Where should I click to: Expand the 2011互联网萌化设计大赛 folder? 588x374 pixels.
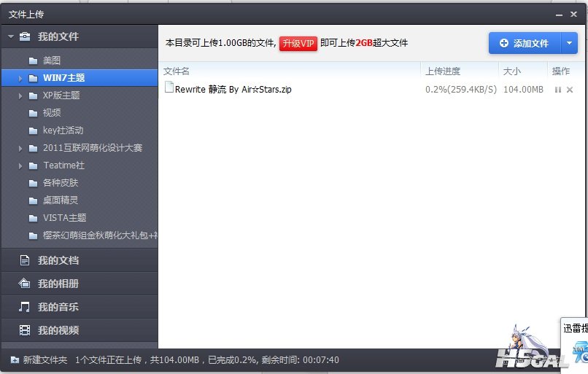[20, 148]
